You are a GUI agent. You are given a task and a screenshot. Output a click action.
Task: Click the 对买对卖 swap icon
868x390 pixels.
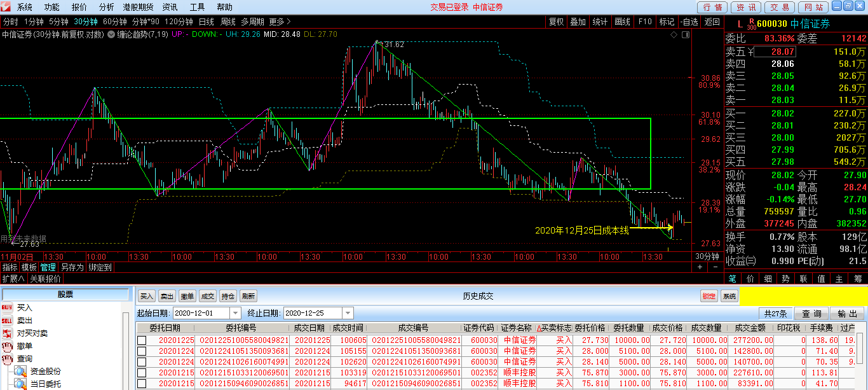pos(7,333)
